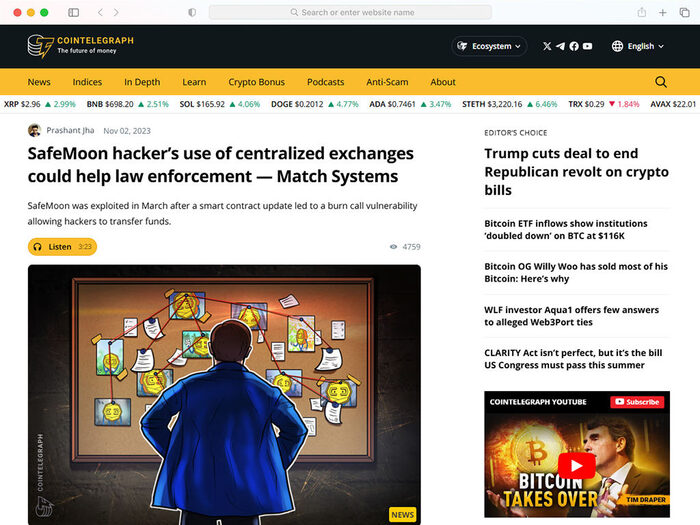This screenshot has height=525, width=700.
Task: Open the English language selector
Action: point(638,46)
